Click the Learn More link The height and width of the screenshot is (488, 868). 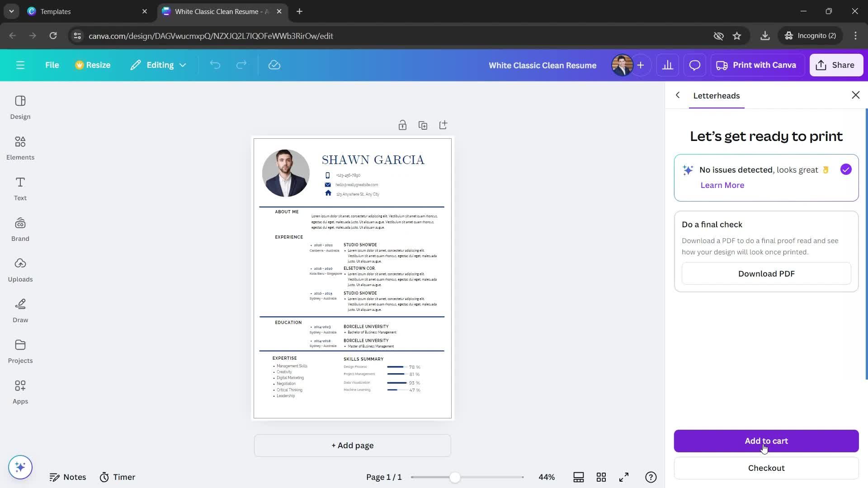722,185
